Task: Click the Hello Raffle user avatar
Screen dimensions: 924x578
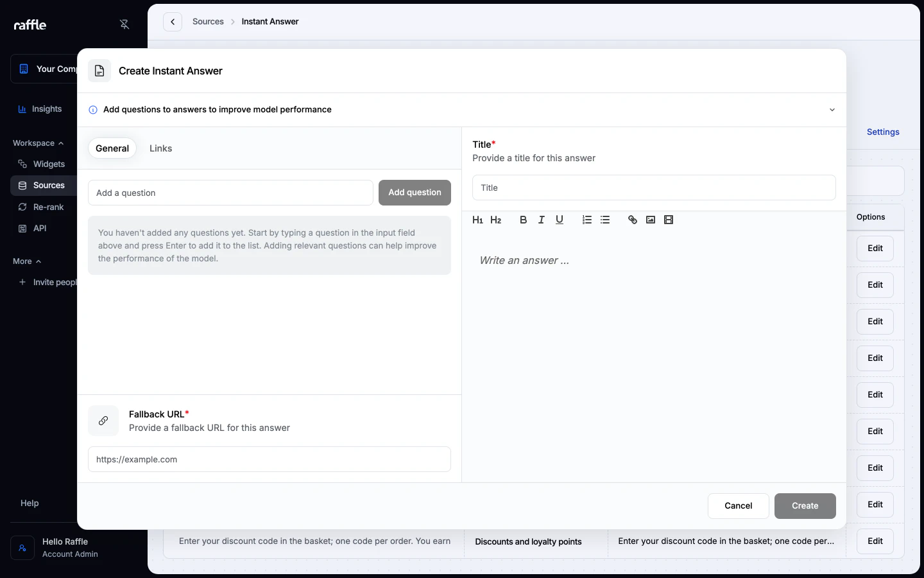Action: [22, 548]
